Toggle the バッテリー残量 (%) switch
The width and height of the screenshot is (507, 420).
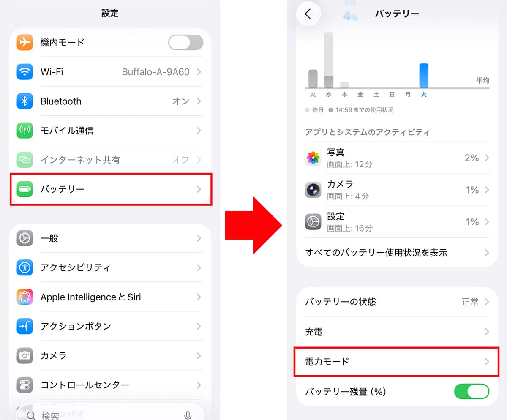pyautogui.click(x=472, y=392)
